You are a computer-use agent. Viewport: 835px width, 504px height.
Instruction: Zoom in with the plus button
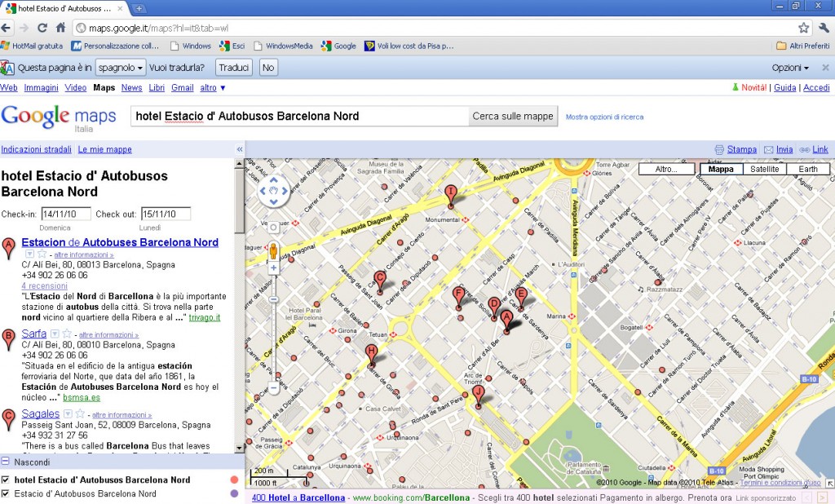coord(273,268)
